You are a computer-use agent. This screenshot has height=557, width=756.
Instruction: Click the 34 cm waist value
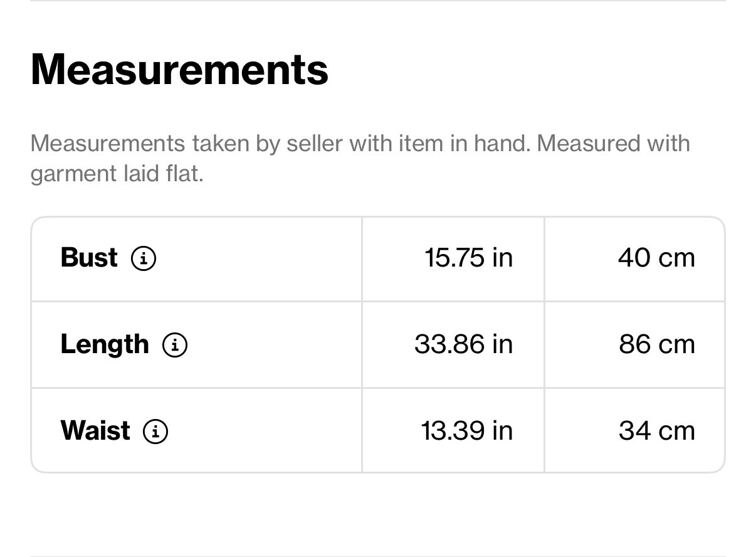coord(656,431)
